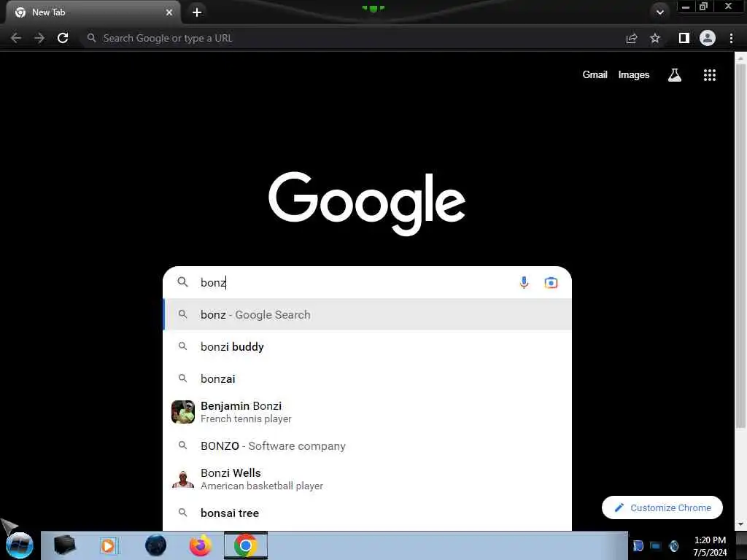Open the profile avatar menu
The height and width of the screenshot is (560, 747).
pos(708,38)
